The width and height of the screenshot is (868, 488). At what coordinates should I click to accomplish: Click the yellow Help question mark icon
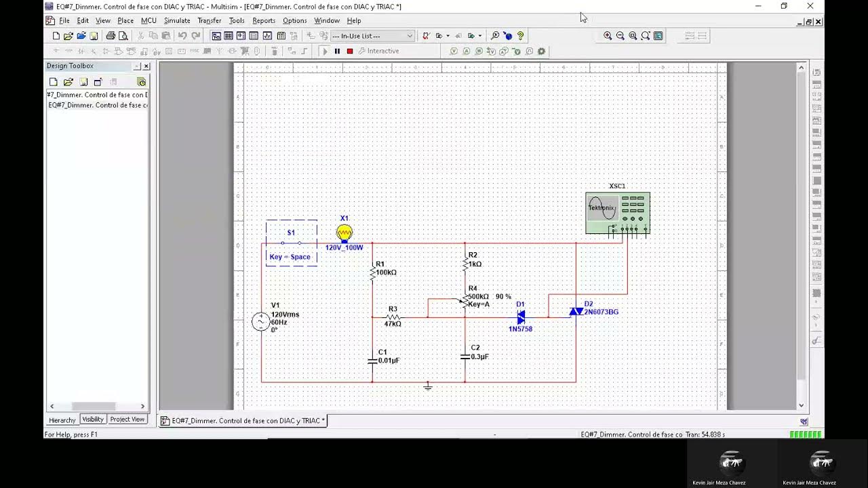(520, 36)
